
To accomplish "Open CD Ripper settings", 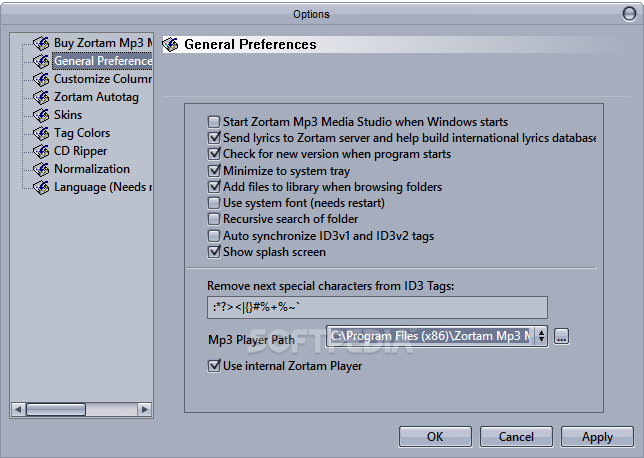I will (80, 151).
